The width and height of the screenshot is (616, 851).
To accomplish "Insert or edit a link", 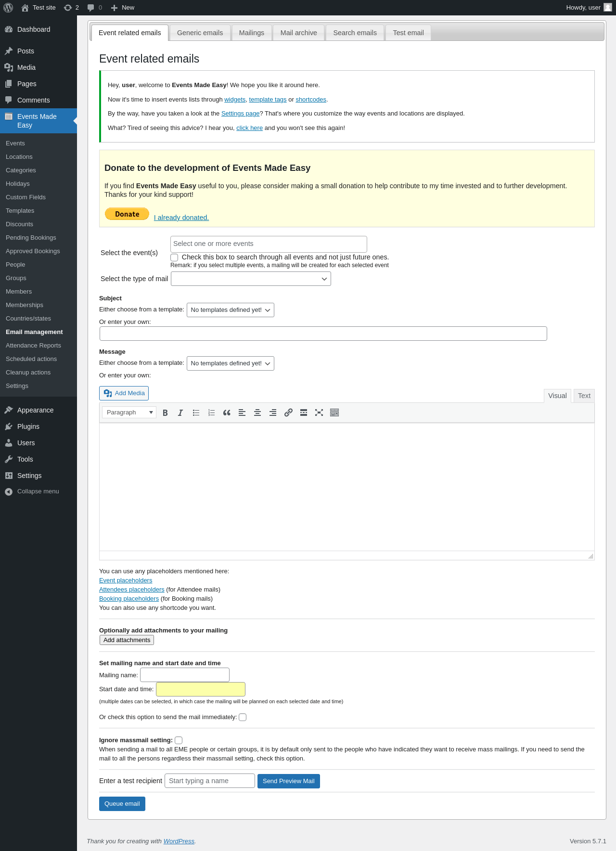I will [x=288, y=413].
